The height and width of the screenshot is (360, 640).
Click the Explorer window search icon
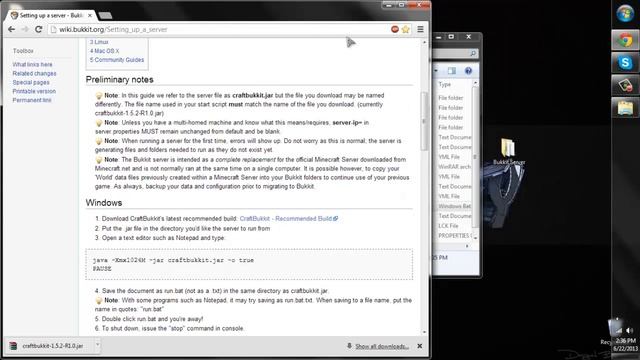click(x=473, y=53)
